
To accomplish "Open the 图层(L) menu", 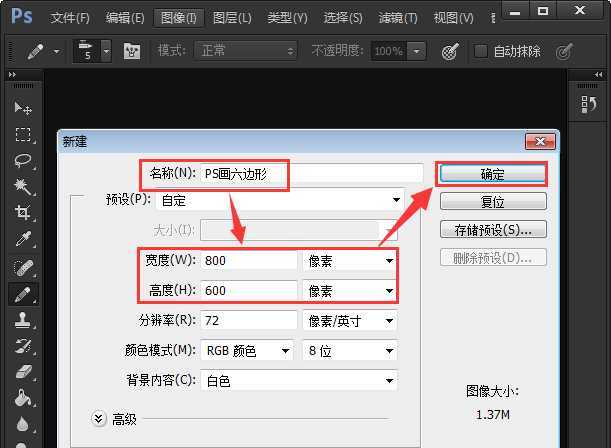I will pos(232,18).
